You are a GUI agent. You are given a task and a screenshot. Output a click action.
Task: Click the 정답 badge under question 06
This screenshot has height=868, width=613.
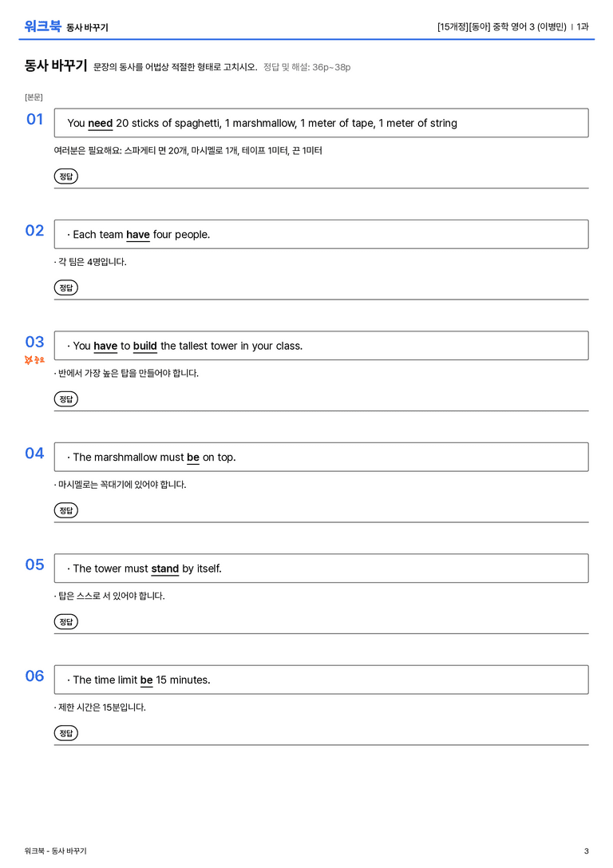click(x=65, y=732)
